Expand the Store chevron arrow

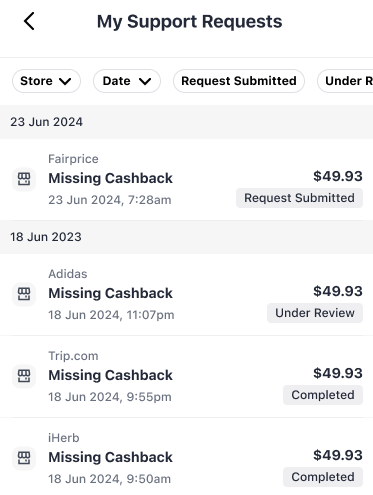[65, 81]
